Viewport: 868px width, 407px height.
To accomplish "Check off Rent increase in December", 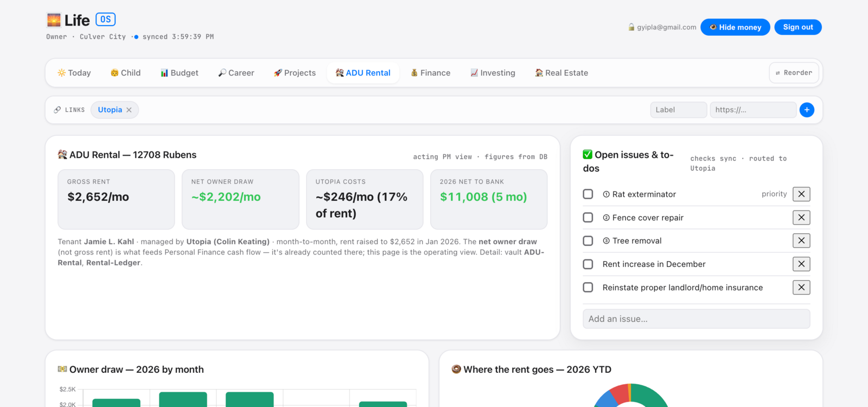I will tap(588, 264).
